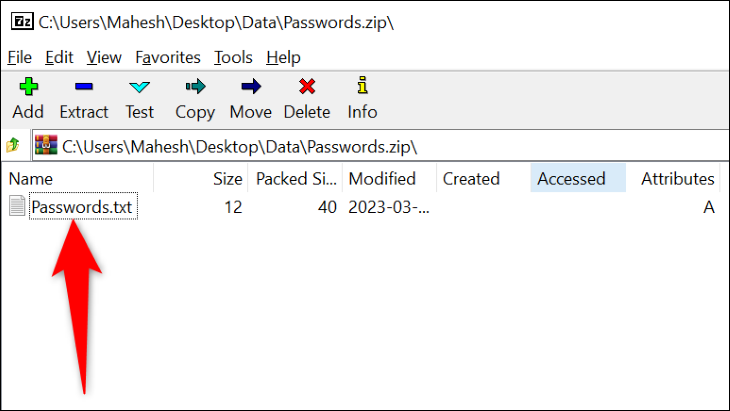
Task: Open the Help menu
Action: point(284,57)
